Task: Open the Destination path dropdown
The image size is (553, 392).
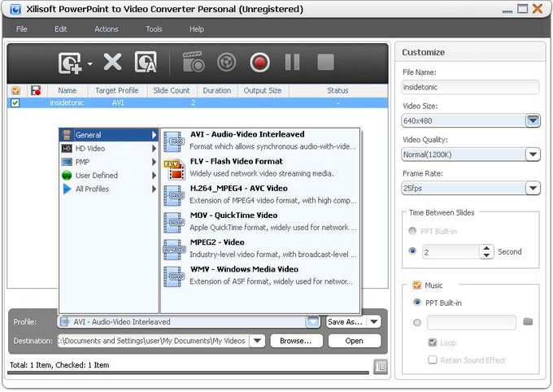Action: pos(258,341)
